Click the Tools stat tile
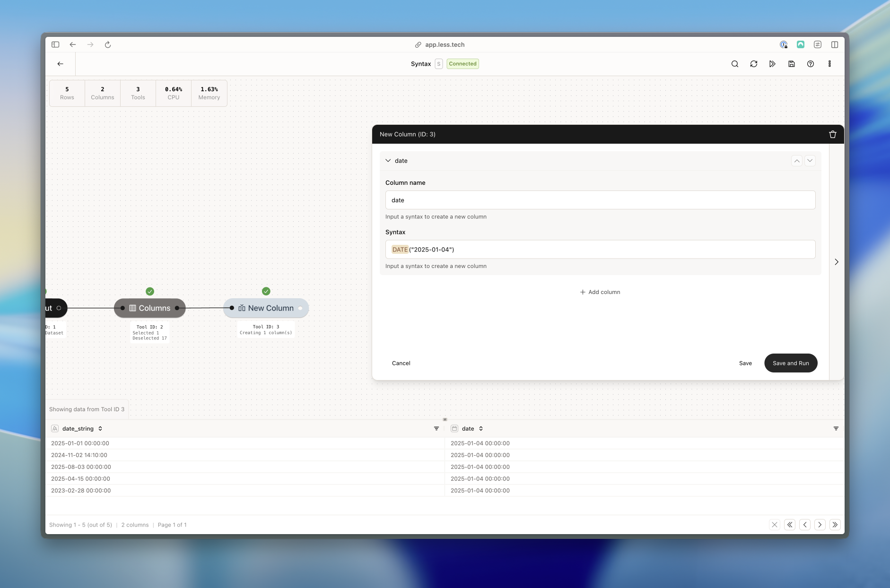 click(138, 93)
